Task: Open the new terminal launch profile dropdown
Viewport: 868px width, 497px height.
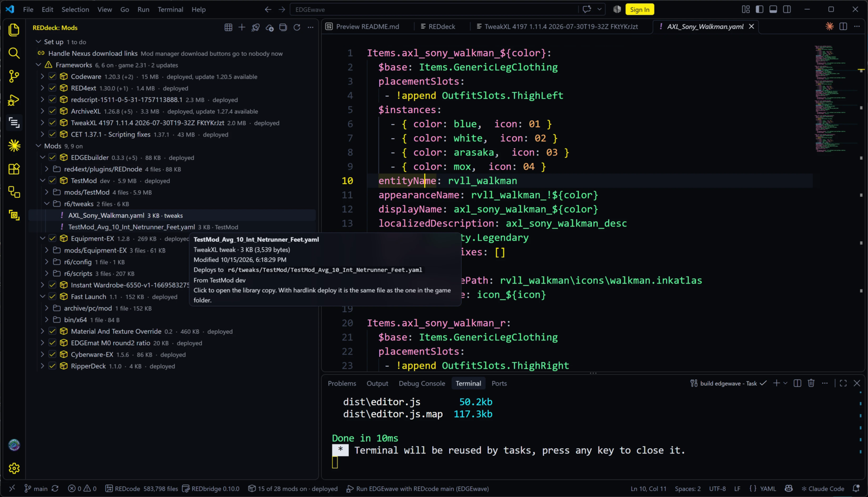Action: tap(786, 383)
